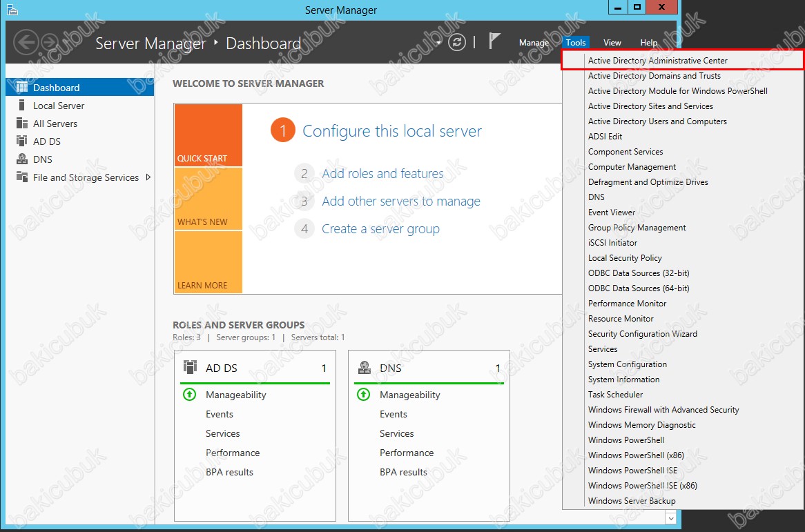Click Configure this local server link
This screenshot has height=532, width=805.
click(x=391, y=131)
